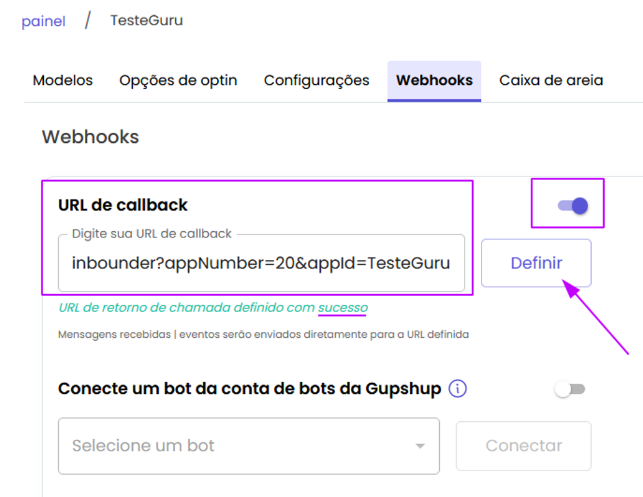Image resolution: width=643 pixels, height=497 pixels.
Task: Click the Webhooks section heading
Action: tap(91, 137)
